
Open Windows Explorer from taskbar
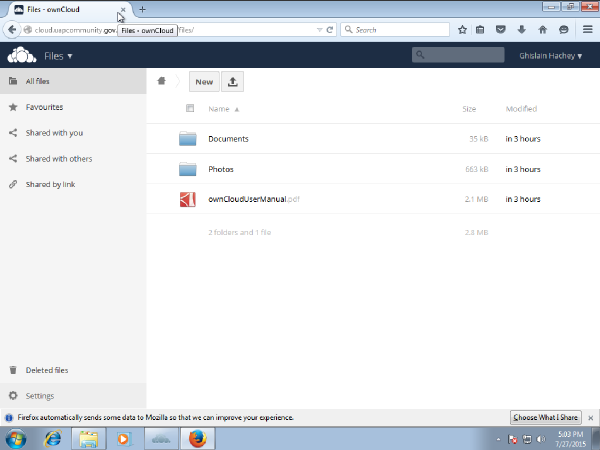coord(89,439)
